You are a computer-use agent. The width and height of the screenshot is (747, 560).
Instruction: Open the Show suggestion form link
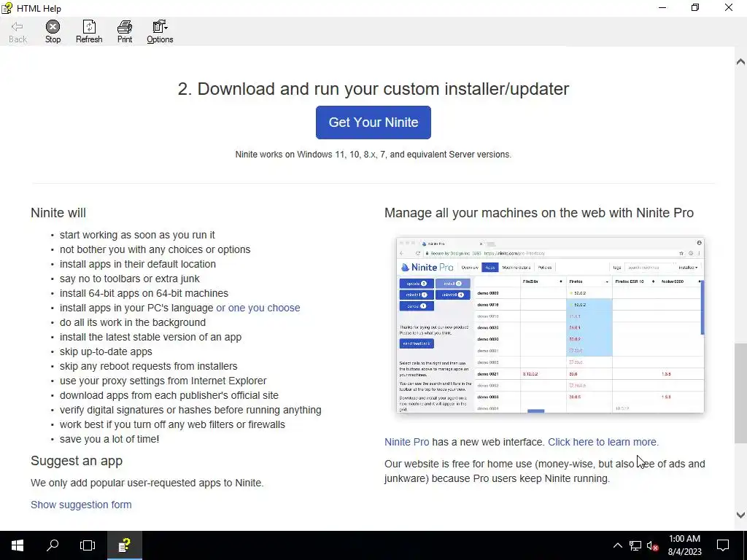click(81, 505)
